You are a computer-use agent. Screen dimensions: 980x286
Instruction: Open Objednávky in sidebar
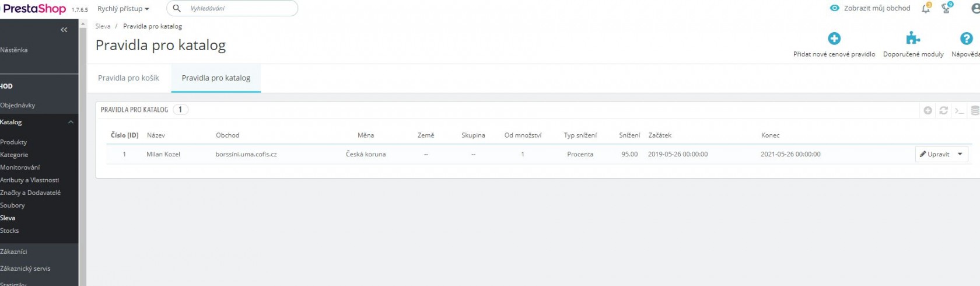pyautogui.click(x=17, y=106)
